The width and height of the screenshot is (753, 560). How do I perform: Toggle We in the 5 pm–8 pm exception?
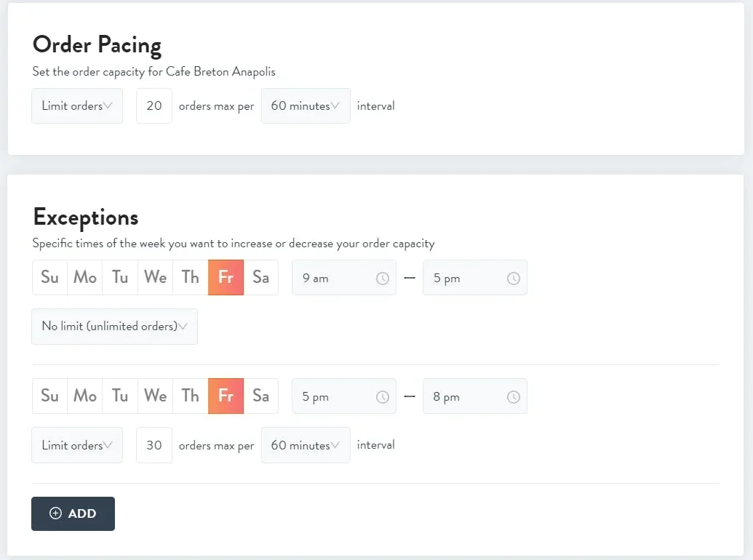click(156, 396)
